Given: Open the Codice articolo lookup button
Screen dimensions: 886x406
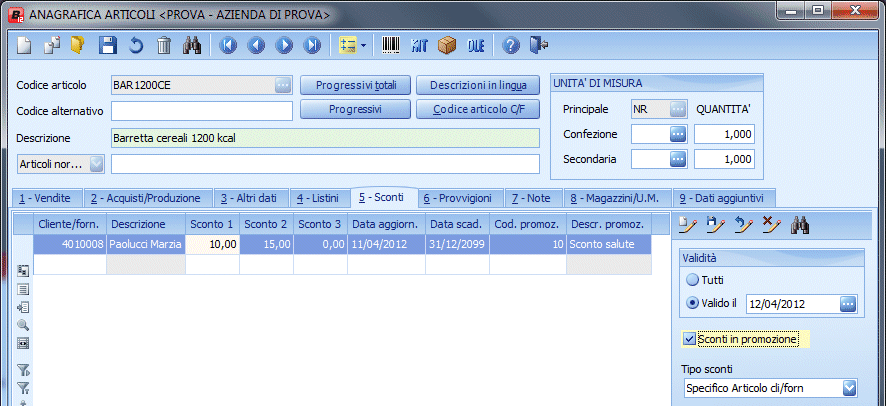Looking at the screenshot, I should tap(283, 86).
